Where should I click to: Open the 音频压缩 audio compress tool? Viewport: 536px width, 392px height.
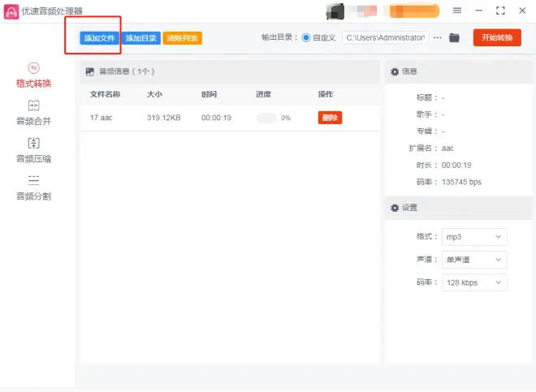coord(33,150)
